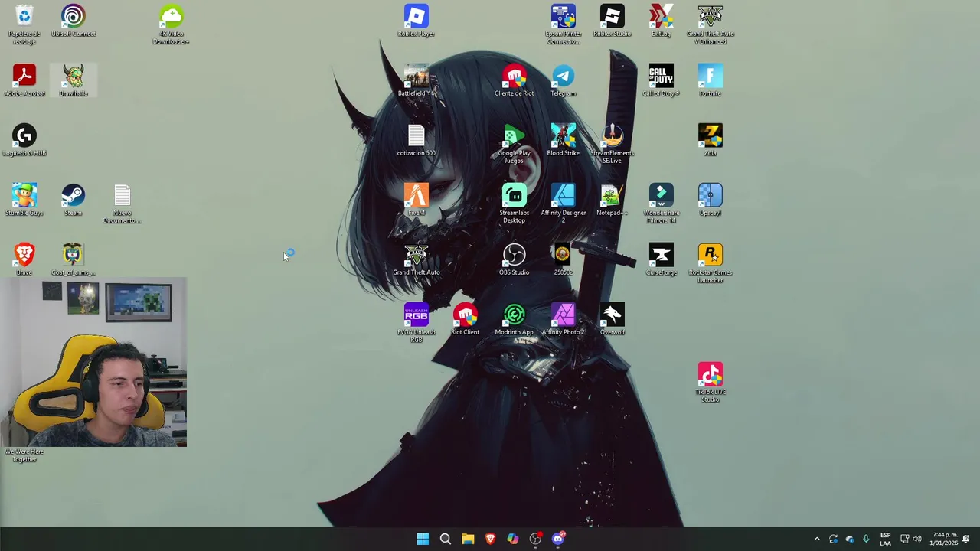Select the Battlefield 6 desktop icon

416,81
